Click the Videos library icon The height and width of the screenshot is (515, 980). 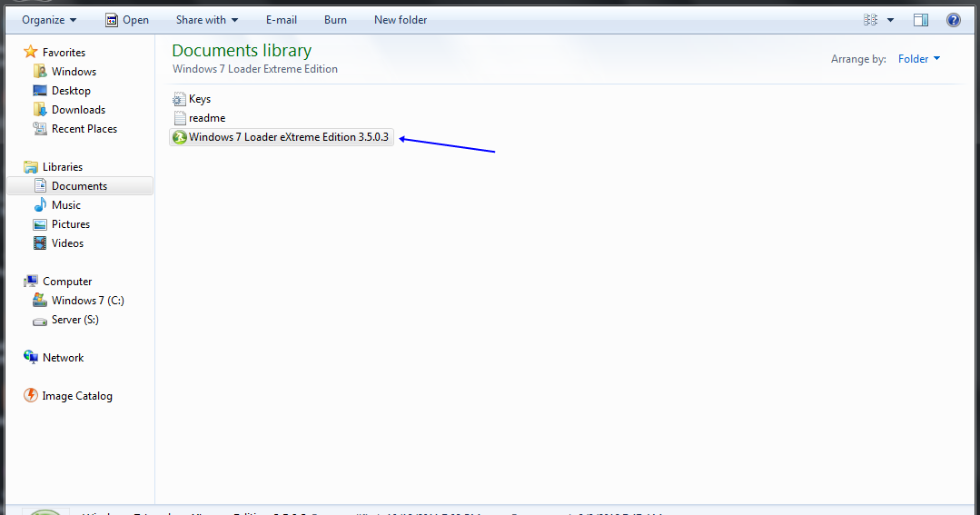[x=40, y=243]
